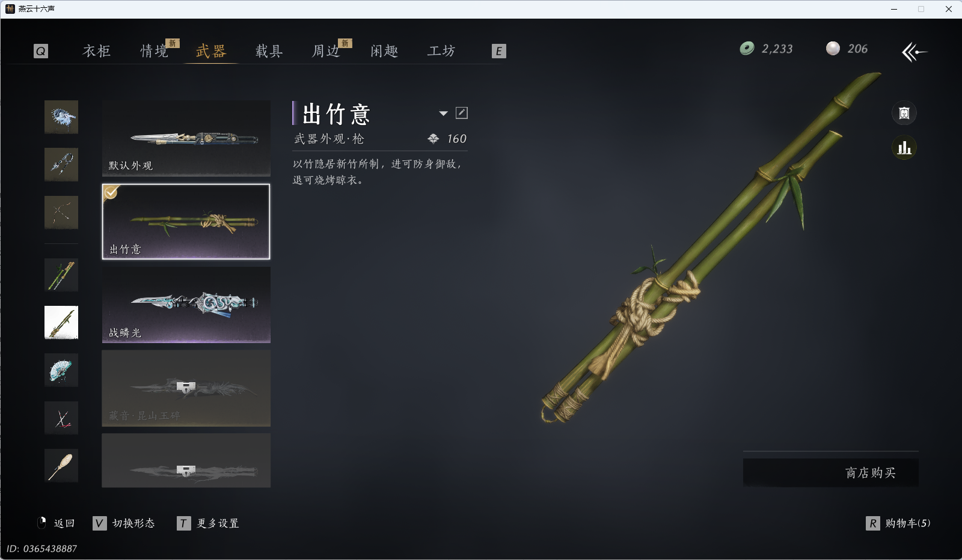Open the 载具 tab
Screen dimensions: 962x560
(x=269, y=51)
